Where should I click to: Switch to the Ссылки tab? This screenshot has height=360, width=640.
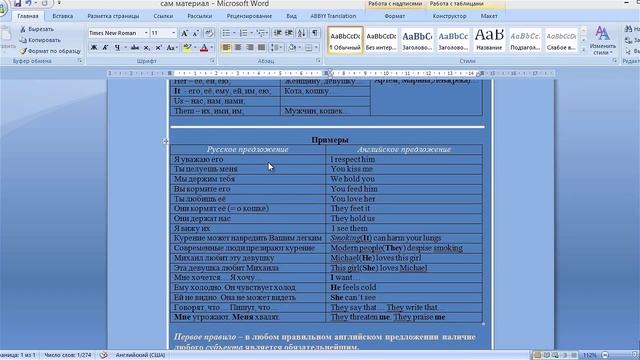pos(163,16)
